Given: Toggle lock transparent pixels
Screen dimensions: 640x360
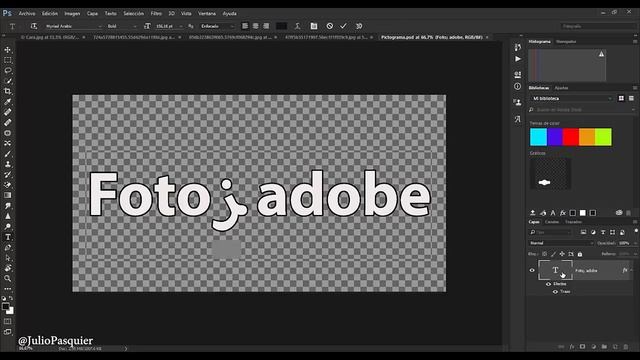Looking at the screenshot, I should click(544, 254).
